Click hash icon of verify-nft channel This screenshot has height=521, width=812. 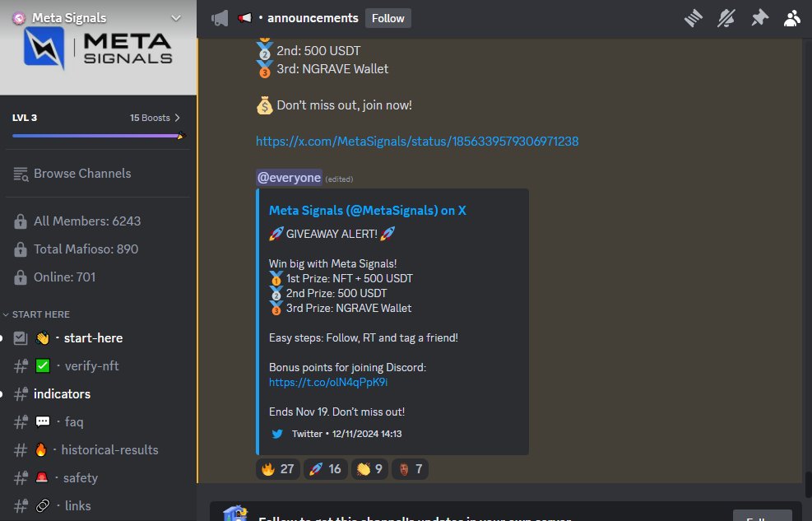[21, 366]
